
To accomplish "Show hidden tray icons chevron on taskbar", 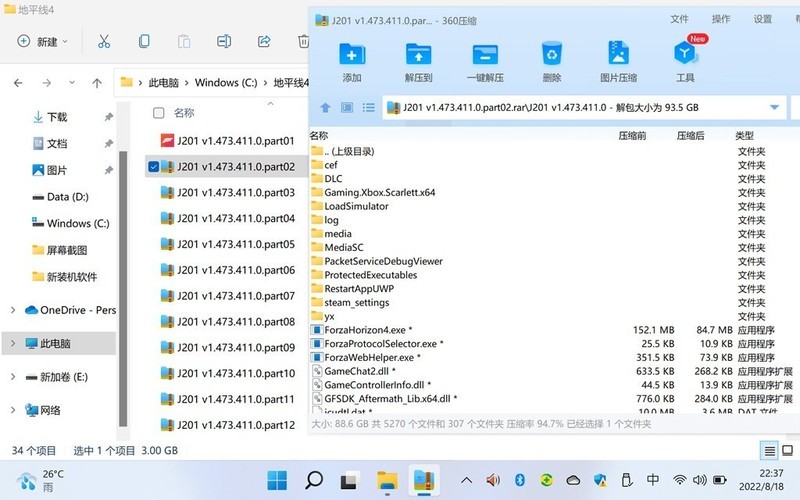I will click(466, 480).
